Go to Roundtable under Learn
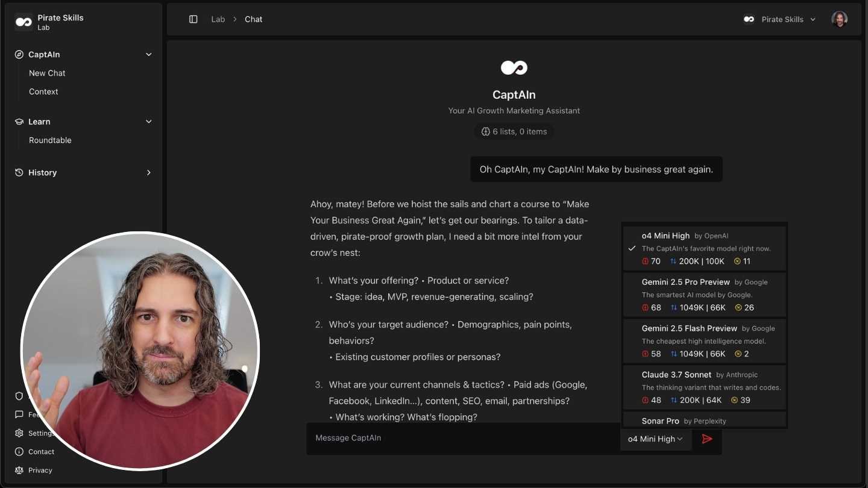Screen dimensions: 868x488 point(50,140)
